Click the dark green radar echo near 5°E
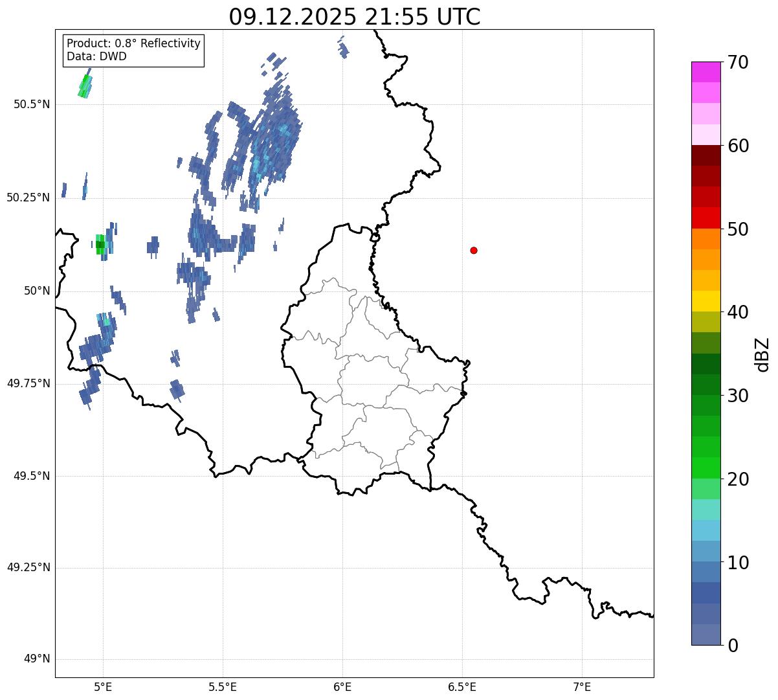The width and height of the screenshot is (778, 700). tap(100, 244)
